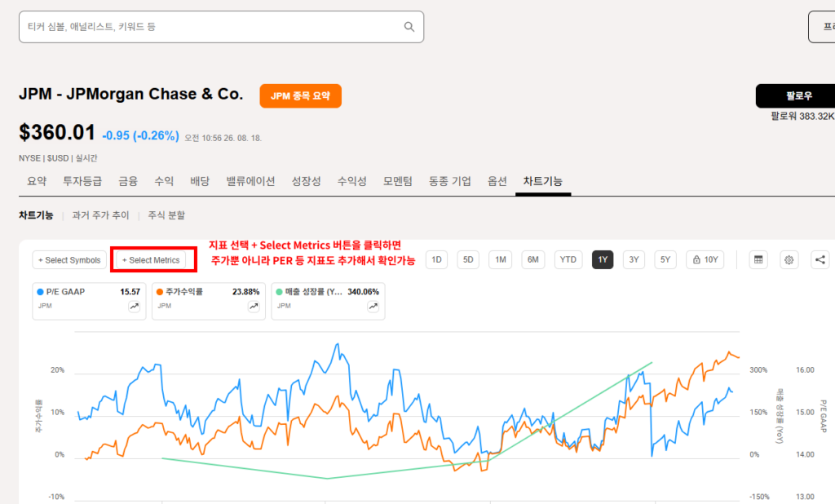Viewport: 835px width, 504px height.
Task: Open 주식 분할 sub-tab
Action: pyautogui.click(x=166, y=215)
